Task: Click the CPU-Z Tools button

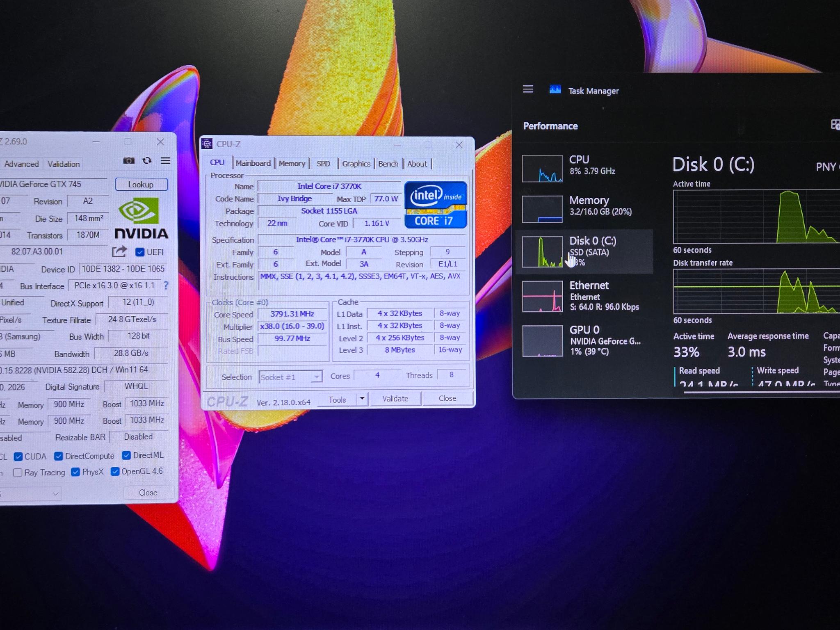Action: point(337,399)
